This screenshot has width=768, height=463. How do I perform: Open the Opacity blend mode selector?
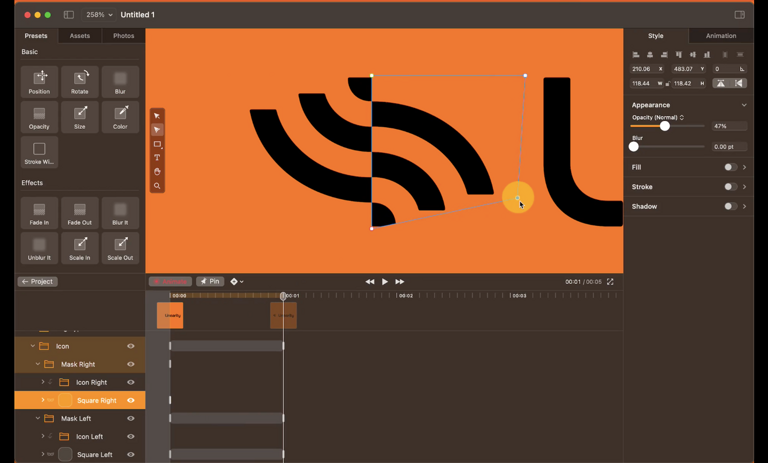tap(658, 118)
